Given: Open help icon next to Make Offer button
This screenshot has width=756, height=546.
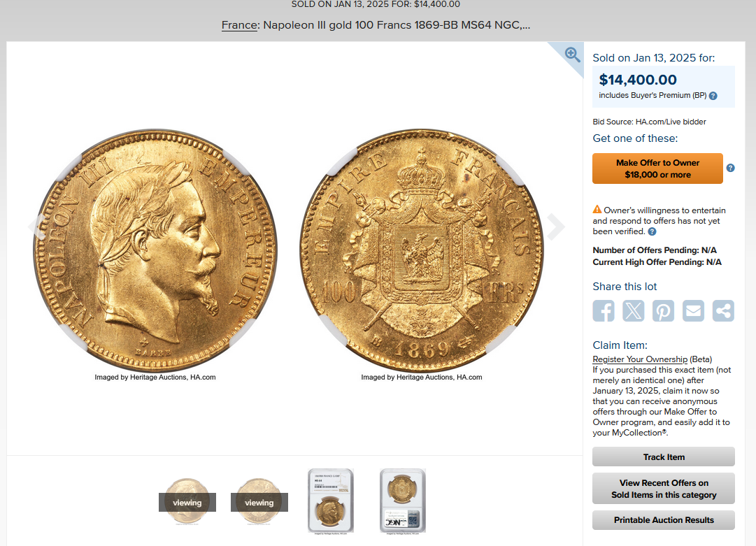Looking at the screenshot, I should point(730,168).
